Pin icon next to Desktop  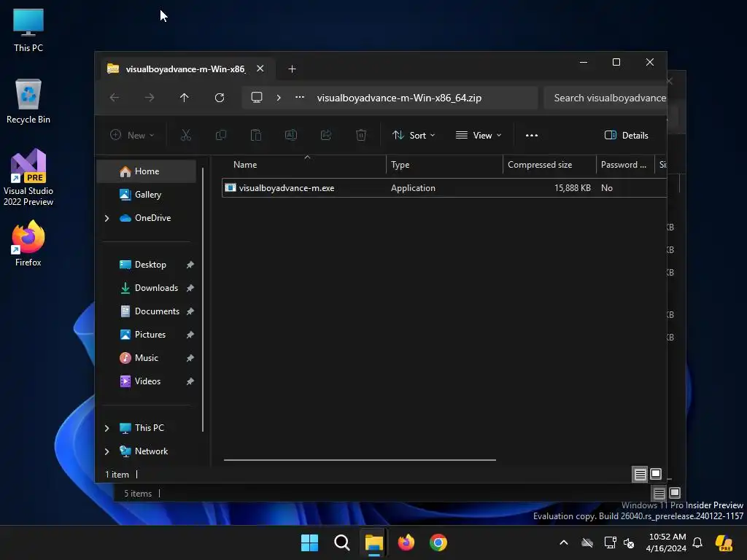pos(190,265)
